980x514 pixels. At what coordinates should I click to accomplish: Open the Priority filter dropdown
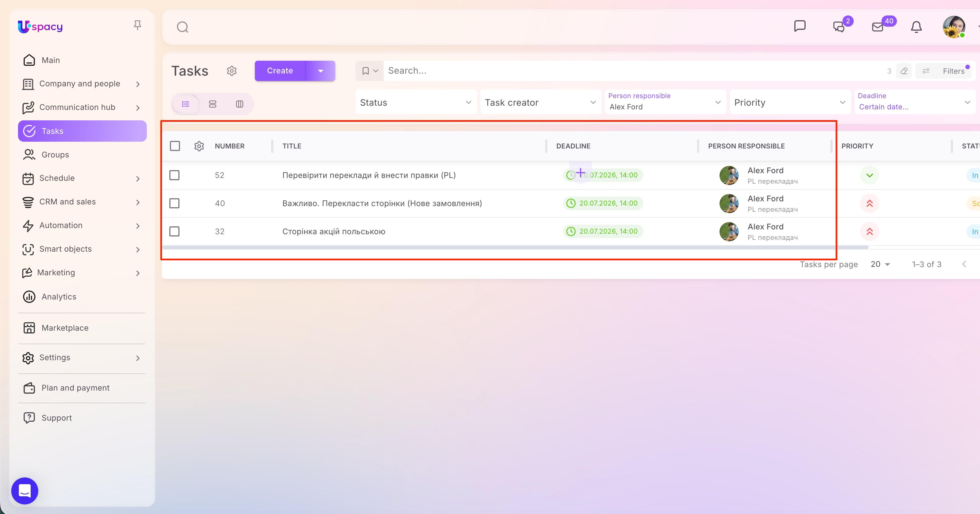coord(790,102)
